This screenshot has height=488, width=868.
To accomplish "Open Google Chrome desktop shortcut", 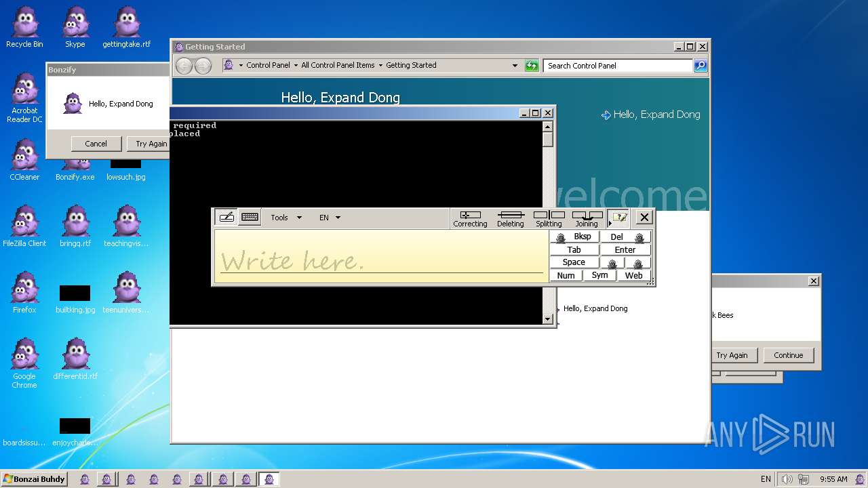I will [24, 363].
